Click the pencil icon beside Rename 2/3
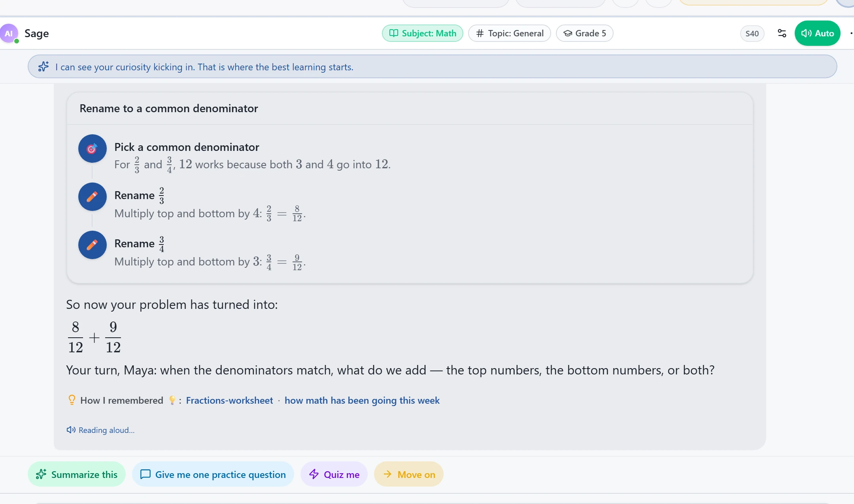Image resolution: width=854 pixels, height=504 pixels. 92,197
